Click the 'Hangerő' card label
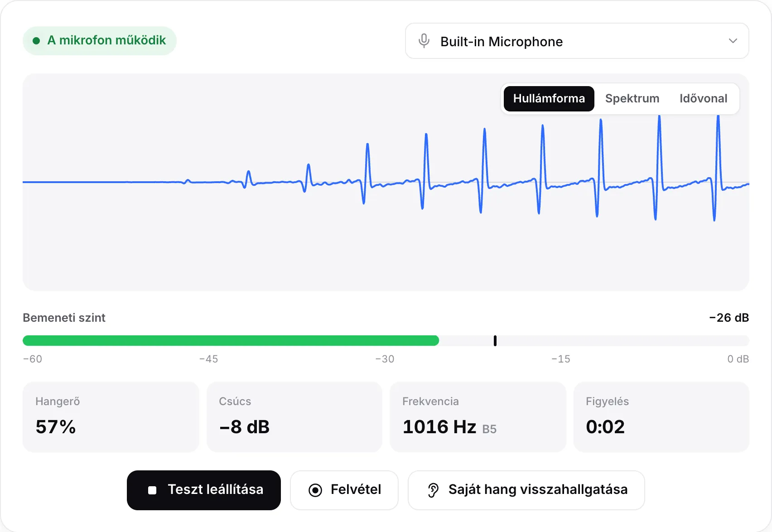The width and height of the screenshot is (772, 532). coord(58,401)
